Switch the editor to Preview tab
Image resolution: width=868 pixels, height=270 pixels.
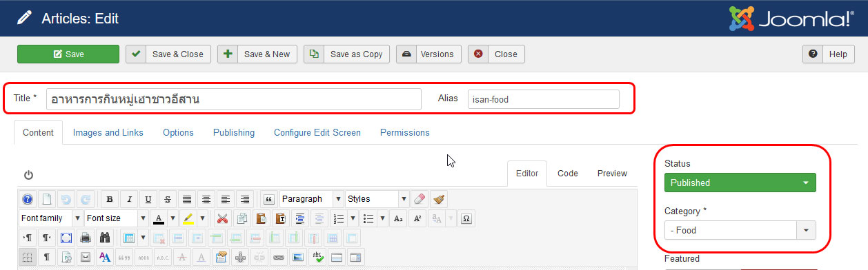coord(612,174)
